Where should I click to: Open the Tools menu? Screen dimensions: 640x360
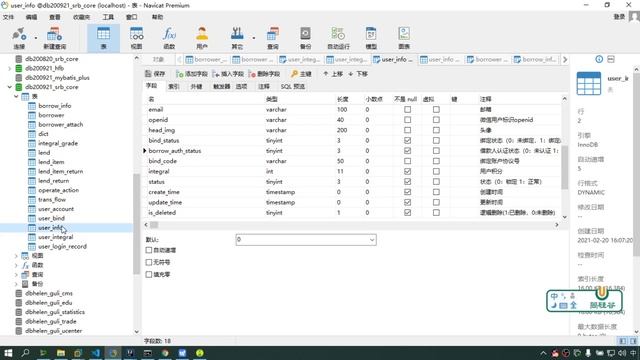click(x=108, y=17)
